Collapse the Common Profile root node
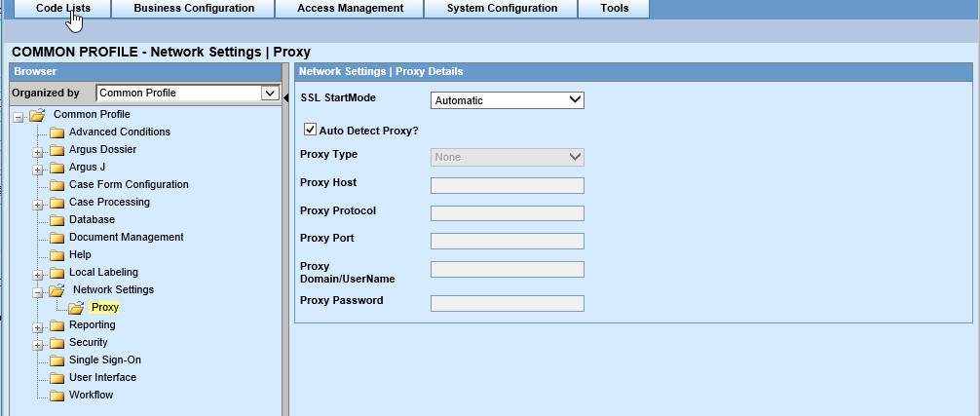 coord(19,117)
